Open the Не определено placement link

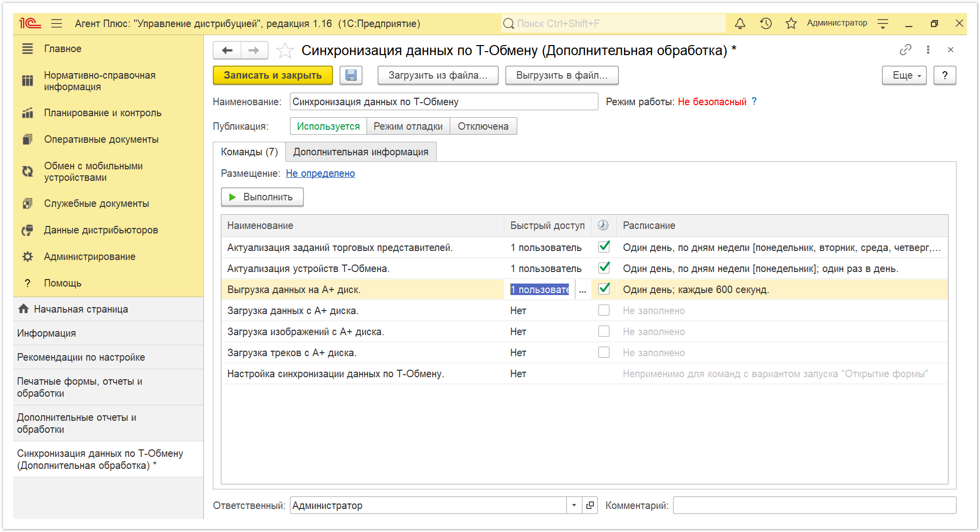[320, 173]
